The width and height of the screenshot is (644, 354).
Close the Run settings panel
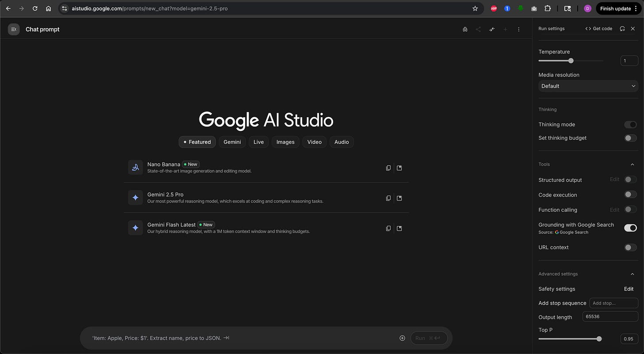633,28
